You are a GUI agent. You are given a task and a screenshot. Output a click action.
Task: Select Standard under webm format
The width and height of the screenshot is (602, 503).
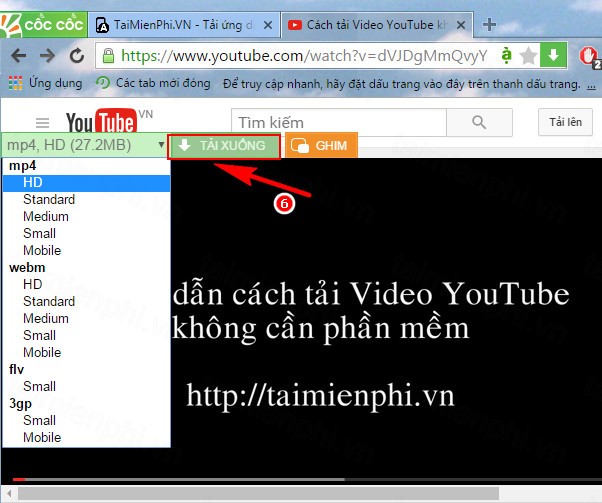(86, 301)
